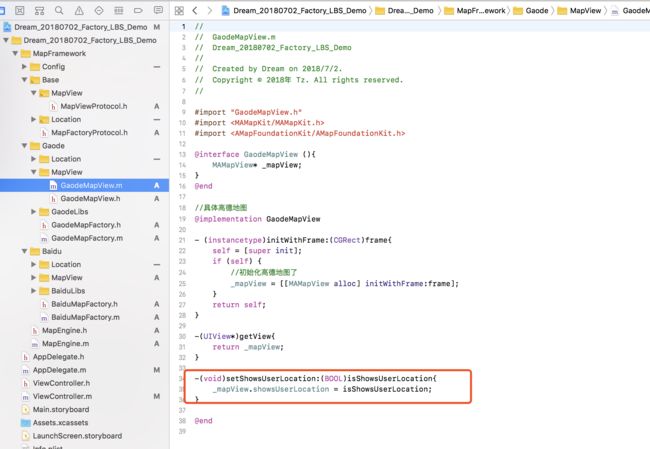
Task: Open the issue navigator warning icon
Action: click(79, 10)
